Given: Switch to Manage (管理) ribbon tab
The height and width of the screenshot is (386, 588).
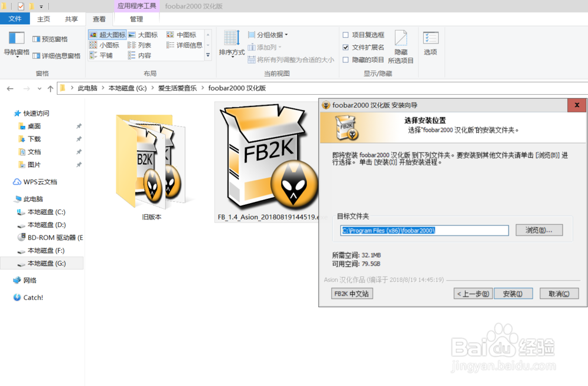Looking at the screenshot, I should [136, 19].
